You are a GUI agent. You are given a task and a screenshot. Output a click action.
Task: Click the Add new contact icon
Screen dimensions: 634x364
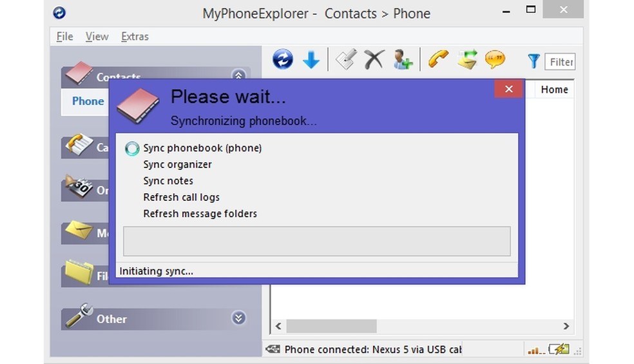(x=403, y=59)
